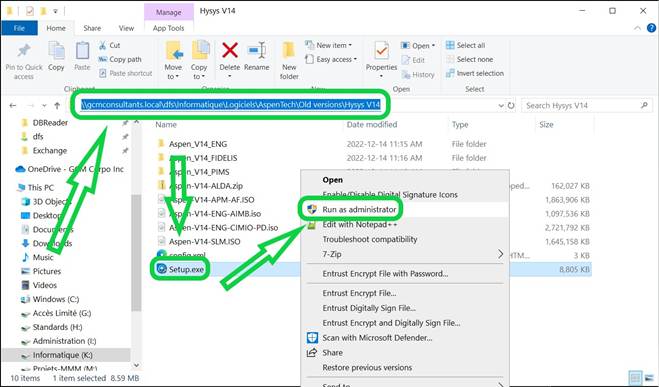
Task: Click the blue Help question mark icon
Action: [651, 28]
